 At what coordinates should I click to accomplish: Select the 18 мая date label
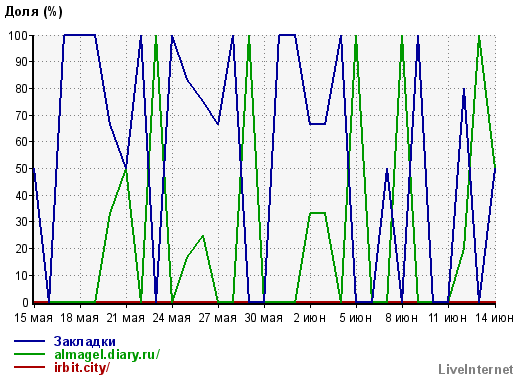79,318
